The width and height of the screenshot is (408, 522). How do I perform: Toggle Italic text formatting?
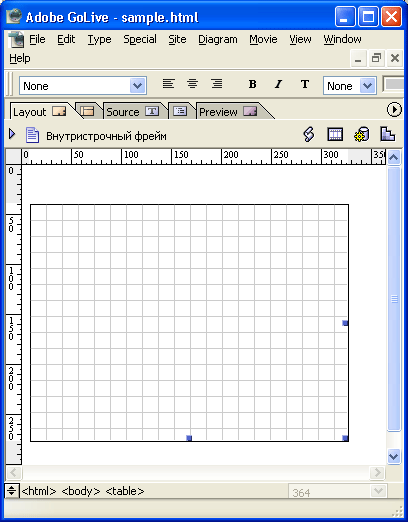pyautogui.click(x=278, y=84)
